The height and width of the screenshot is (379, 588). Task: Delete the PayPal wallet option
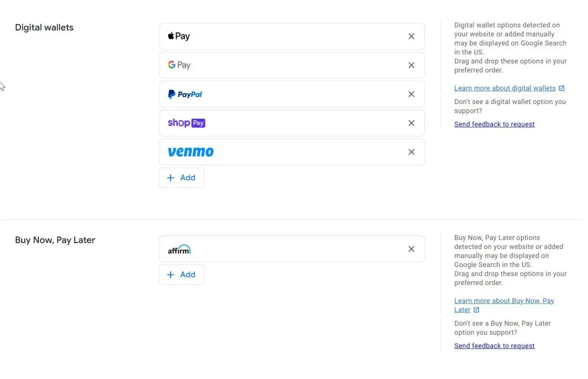pos(411,94)
